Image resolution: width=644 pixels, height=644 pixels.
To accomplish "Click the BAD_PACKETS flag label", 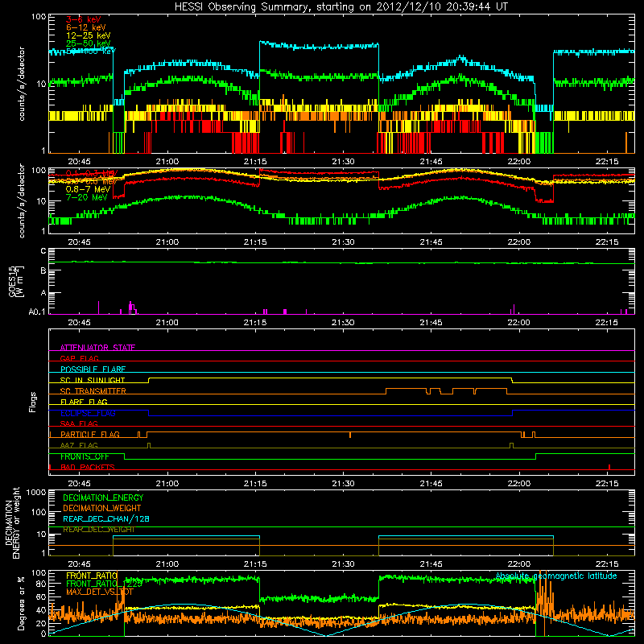I will pos(88,467).
